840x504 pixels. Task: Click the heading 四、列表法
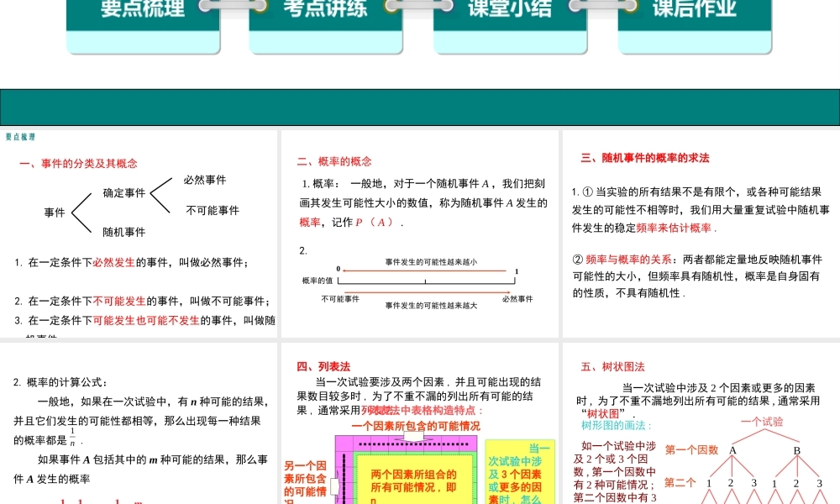pyautogui.click(x=323, y=366)
